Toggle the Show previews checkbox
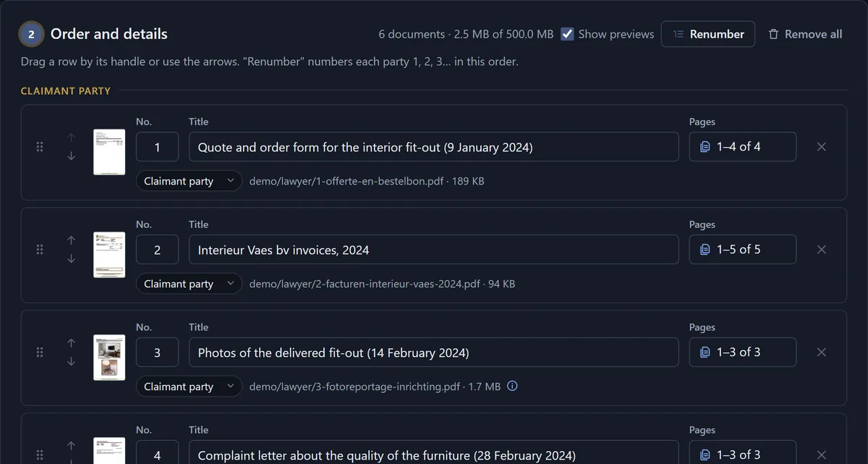868x464 pixels. pyautogui.click(x=567, y=34)
